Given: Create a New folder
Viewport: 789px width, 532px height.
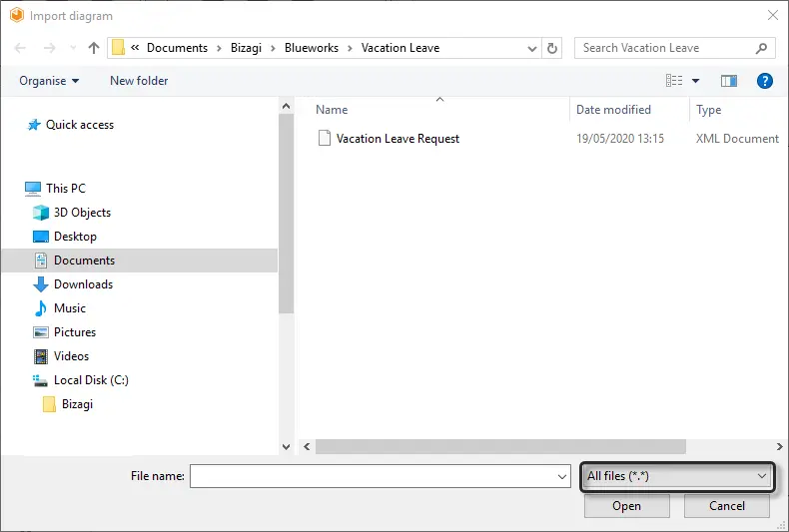Looking at the screenshot, I should [139, 81].
